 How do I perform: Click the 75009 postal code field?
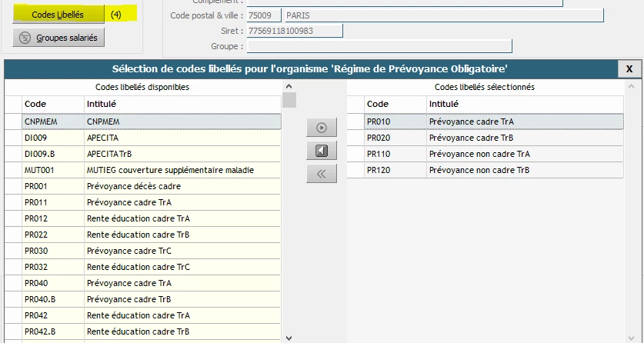click(262, 15)
